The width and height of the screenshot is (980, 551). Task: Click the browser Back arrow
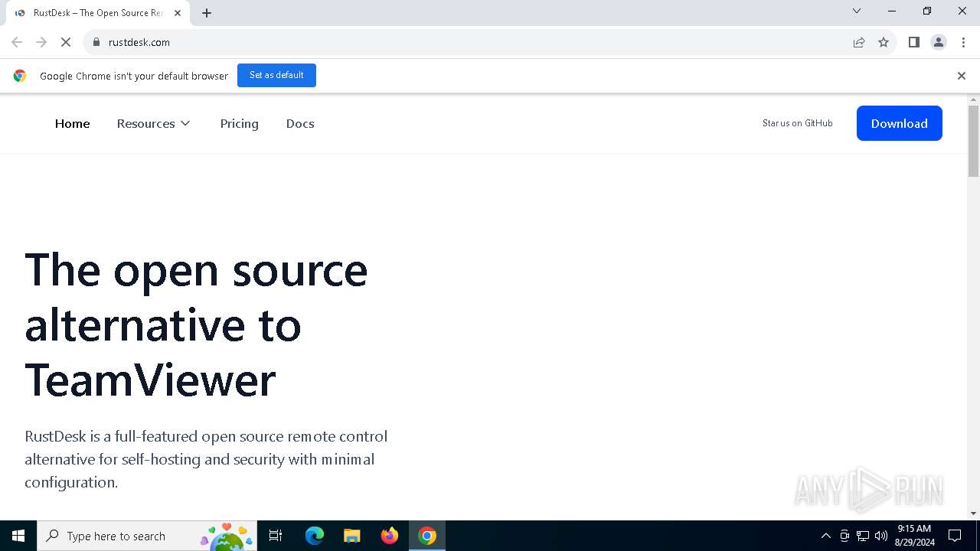17,42
